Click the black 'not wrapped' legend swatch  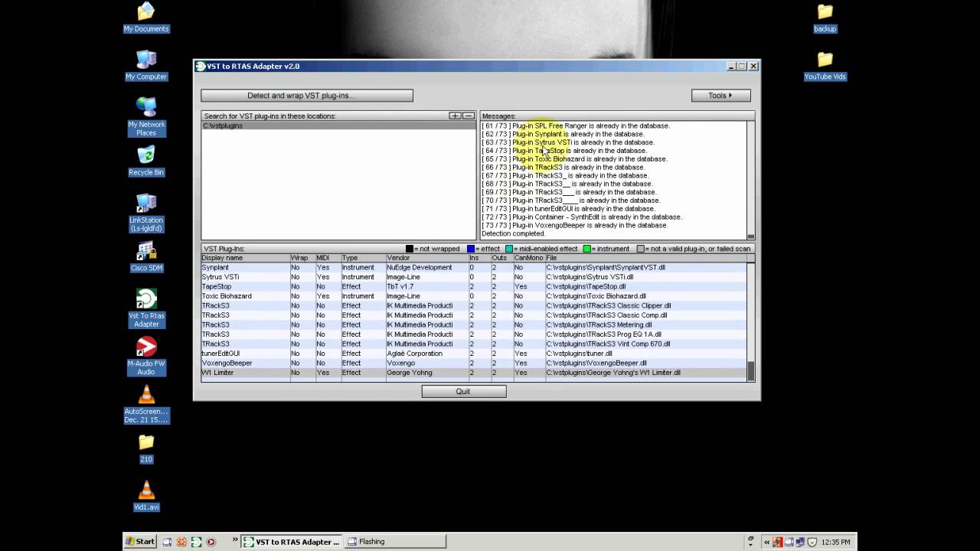point(410,249)
